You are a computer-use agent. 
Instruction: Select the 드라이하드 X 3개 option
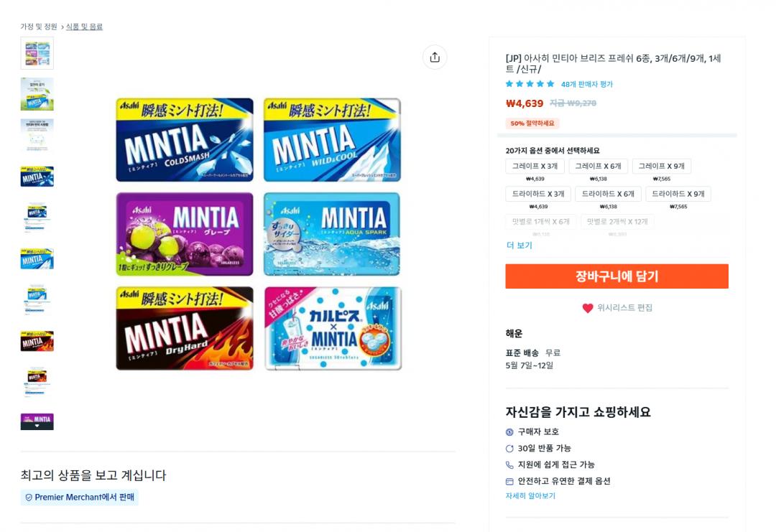click(x=538, y=194)
